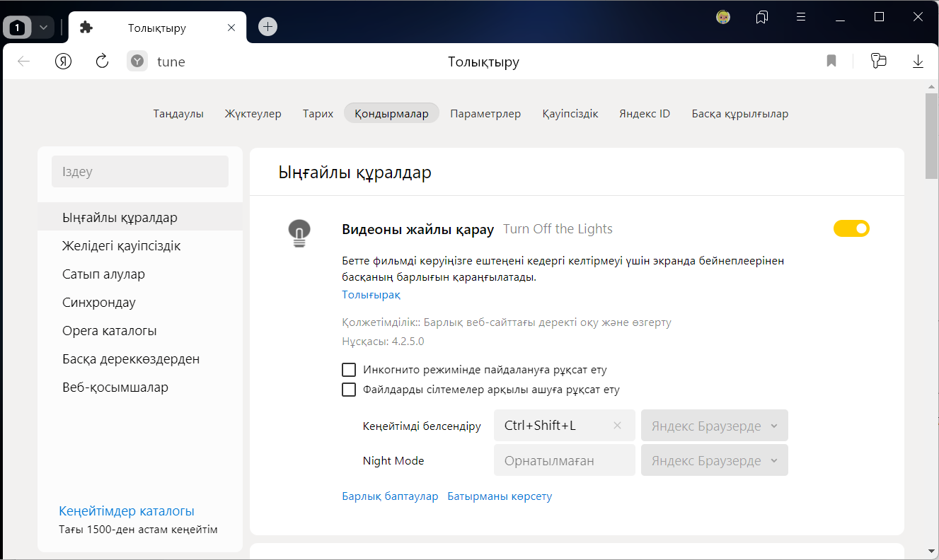Click the page's vertical scrollbar thumb
The image size is (939, 560).
tap(931, 136)
